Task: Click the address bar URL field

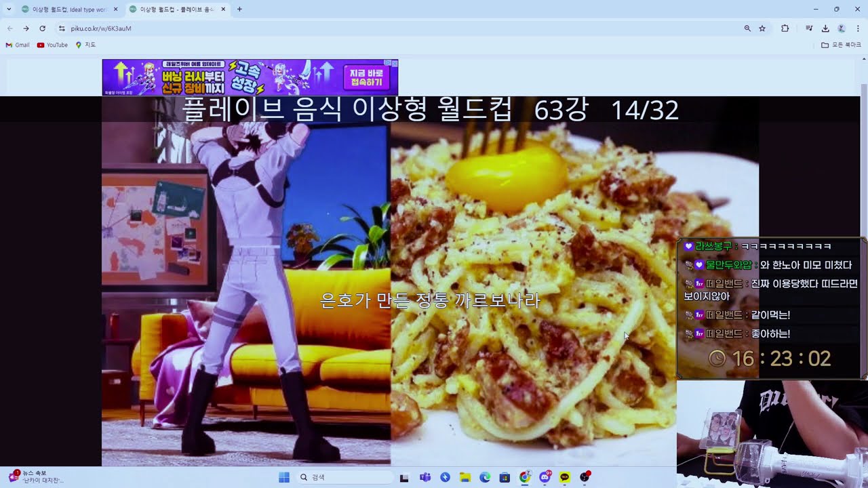Action: point(400,28)
